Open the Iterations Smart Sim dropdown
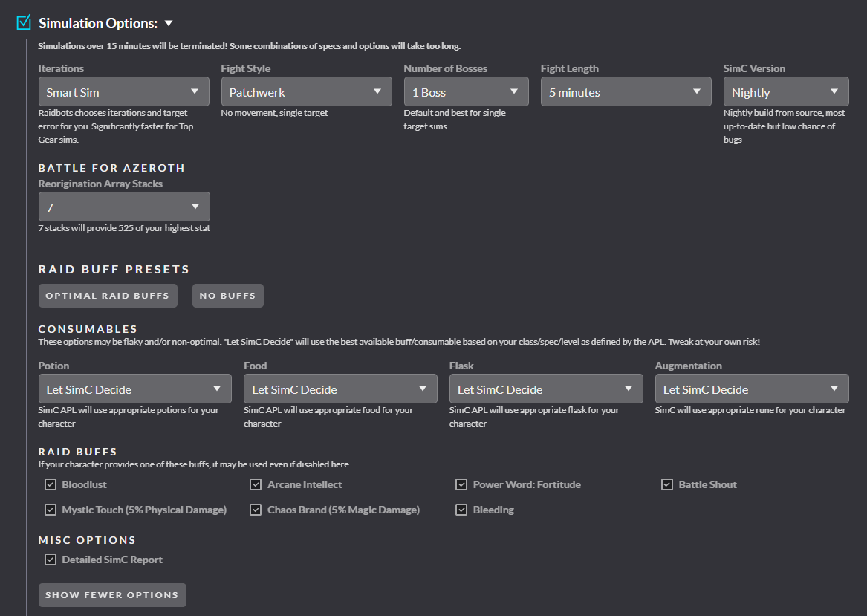 [x=123, y=92]
